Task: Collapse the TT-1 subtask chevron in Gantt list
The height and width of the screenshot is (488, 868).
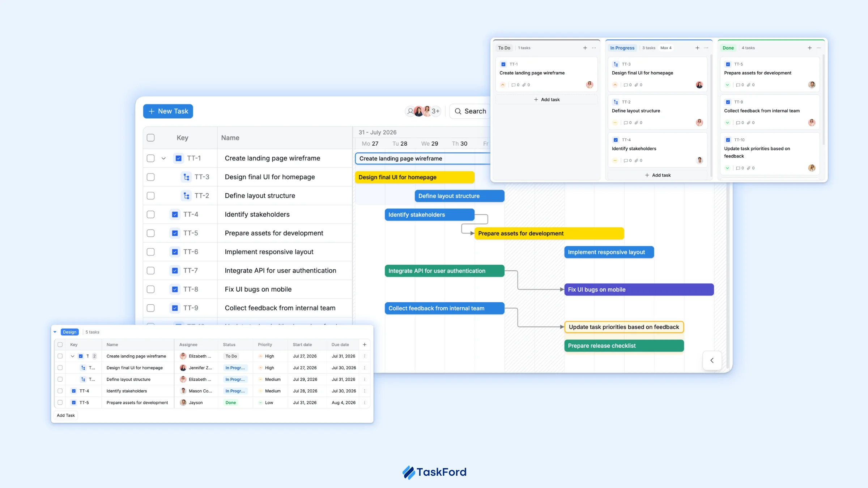Action: (x=163, y=158)
